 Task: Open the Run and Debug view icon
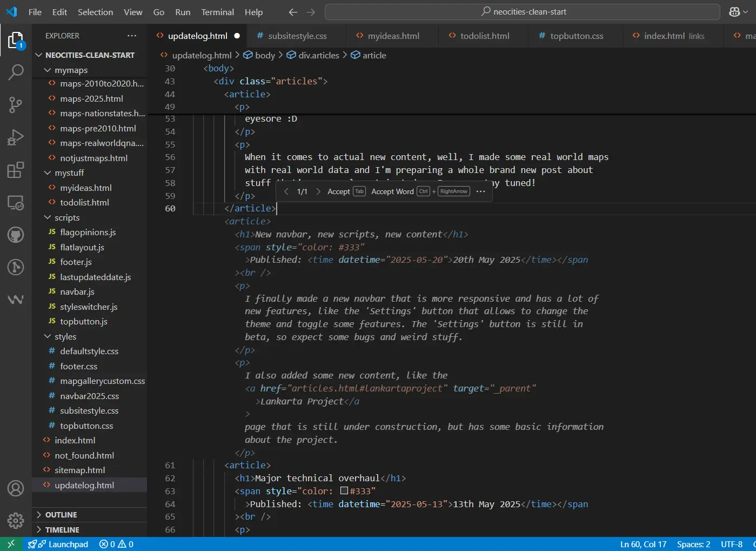[x=16, y=137]
